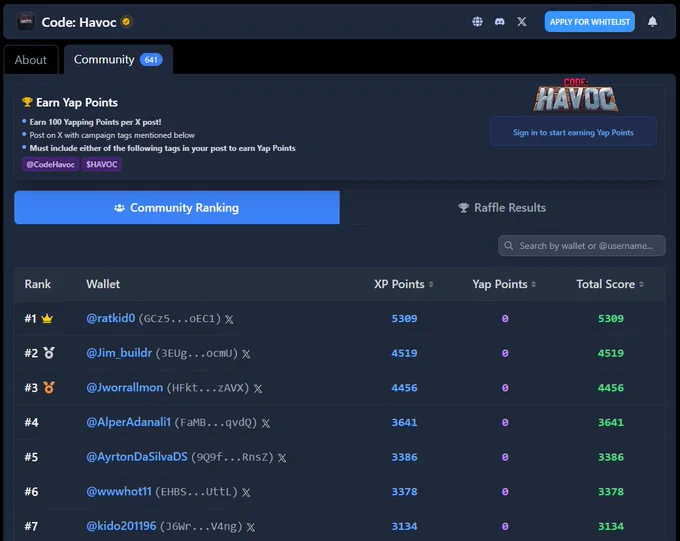Open X profile icon for @Jim_buildr

tap(246, 354)
